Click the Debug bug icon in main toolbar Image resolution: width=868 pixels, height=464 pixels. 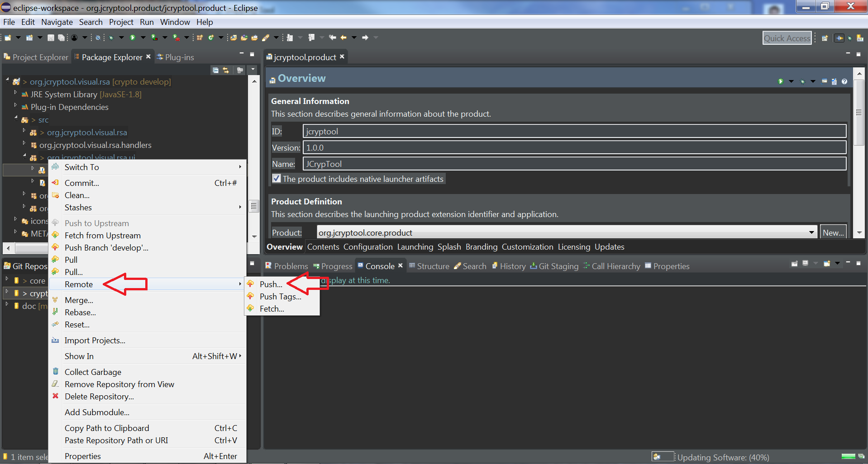click(x=111, y=38)
